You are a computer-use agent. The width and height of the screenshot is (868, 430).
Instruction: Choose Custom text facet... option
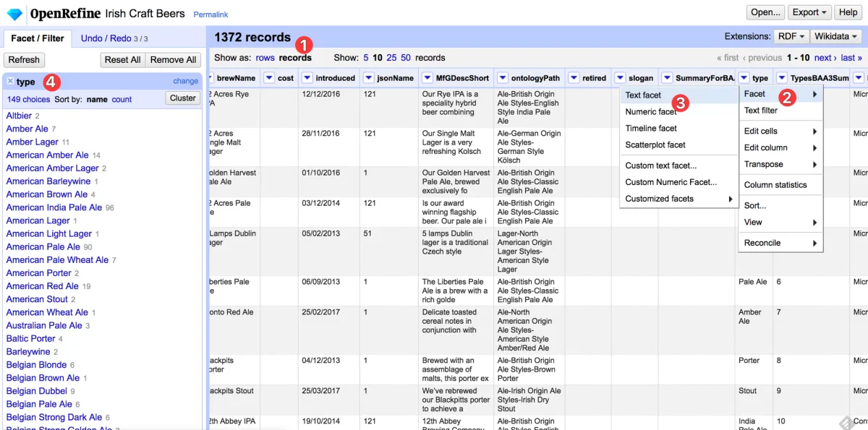click(678, 165)
